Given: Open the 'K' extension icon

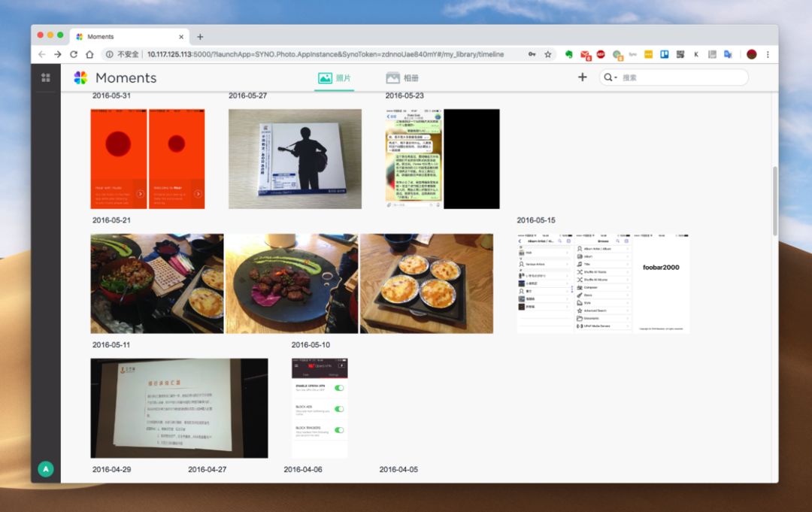Looking at the screenshot, I should [x=696, y=54].
